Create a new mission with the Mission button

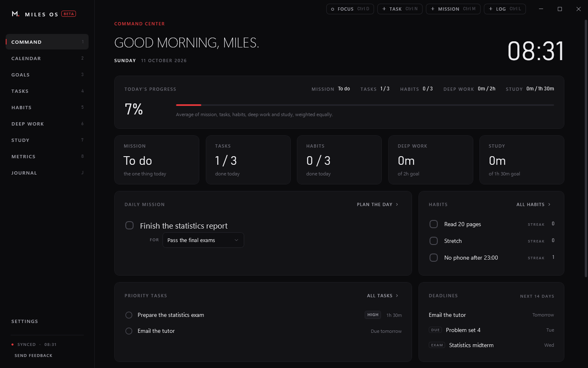point(453,9)
